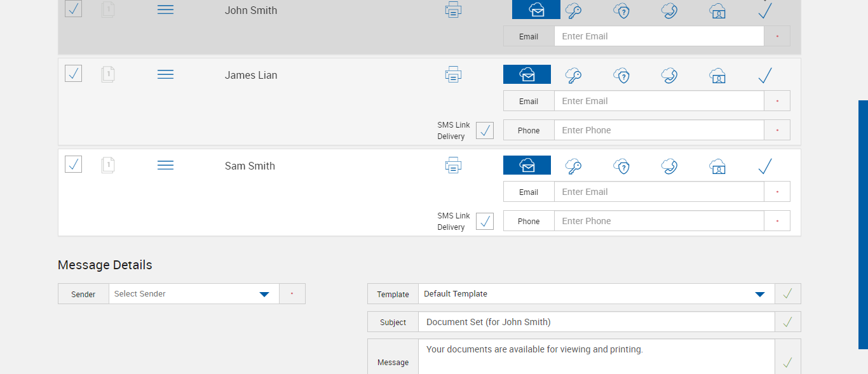Screen dimensions: 868x374
Task: Click cloud ID badge icon for James Lian
Action: click(717, 75)
